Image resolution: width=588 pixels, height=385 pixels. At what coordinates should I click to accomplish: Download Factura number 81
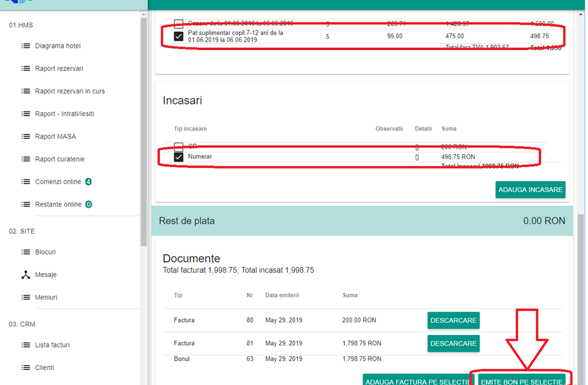coord(453,343)
